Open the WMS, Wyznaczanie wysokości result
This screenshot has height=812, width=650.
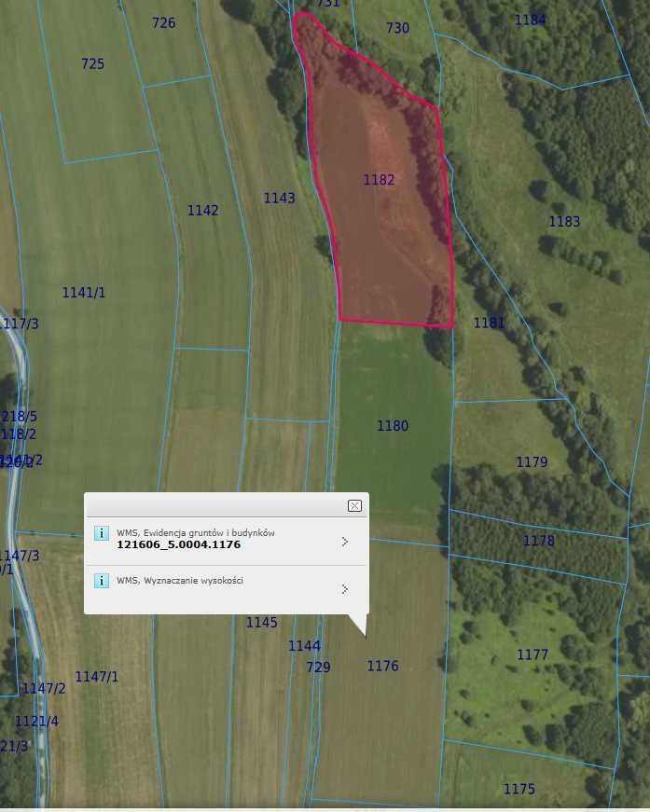[x=179, y=581]
